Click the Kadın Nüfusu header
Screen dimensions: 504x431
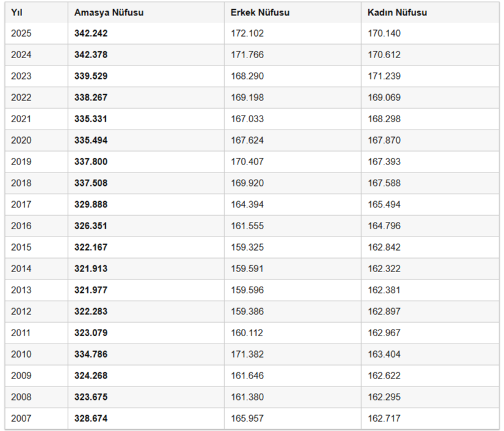[x=397, y=13]
